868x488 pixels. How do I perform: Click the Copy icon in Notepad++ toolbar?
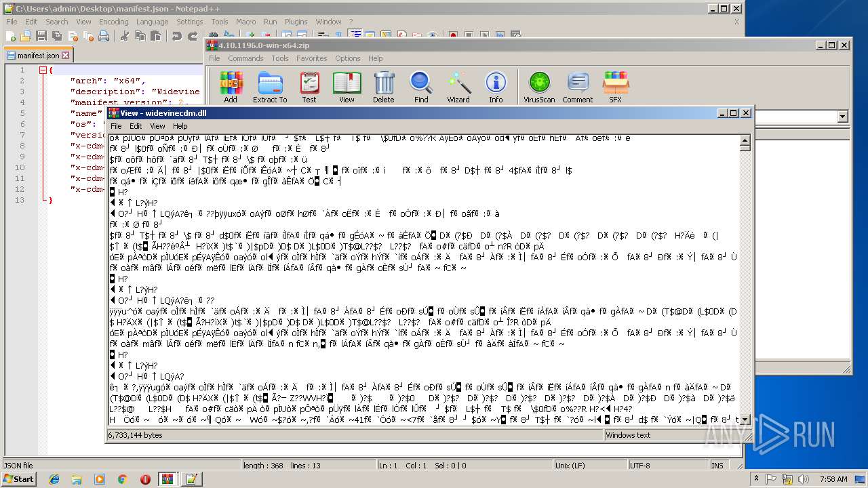(140, 36)
